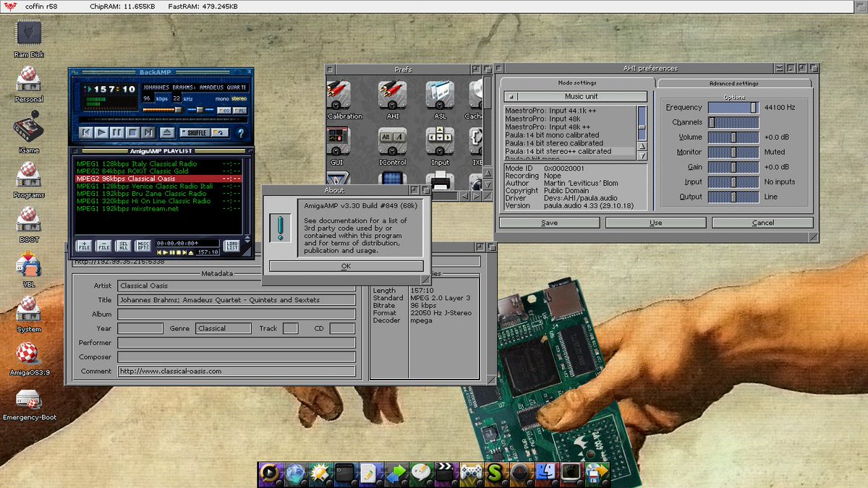The height and width of the screenshot is (488, 868).
Task: Click the add FILE playlist button
Action: (84, 246)
